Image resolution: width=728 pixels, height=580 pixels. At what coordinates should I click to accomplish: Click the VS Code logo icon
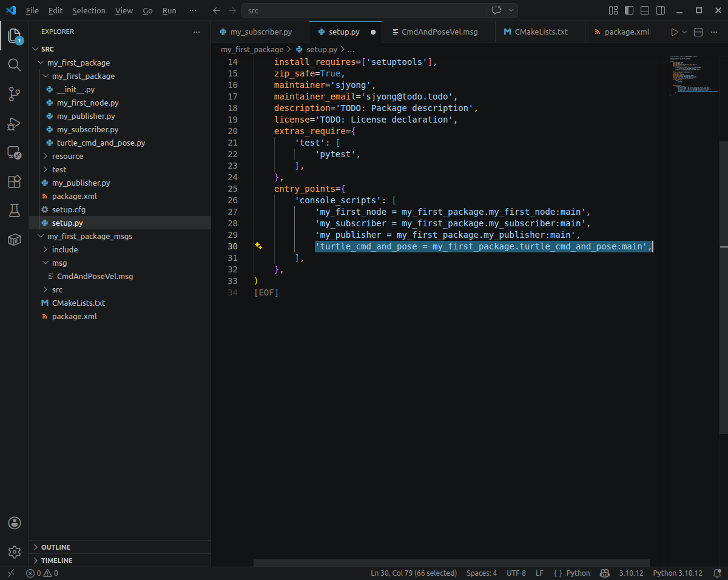11,10
